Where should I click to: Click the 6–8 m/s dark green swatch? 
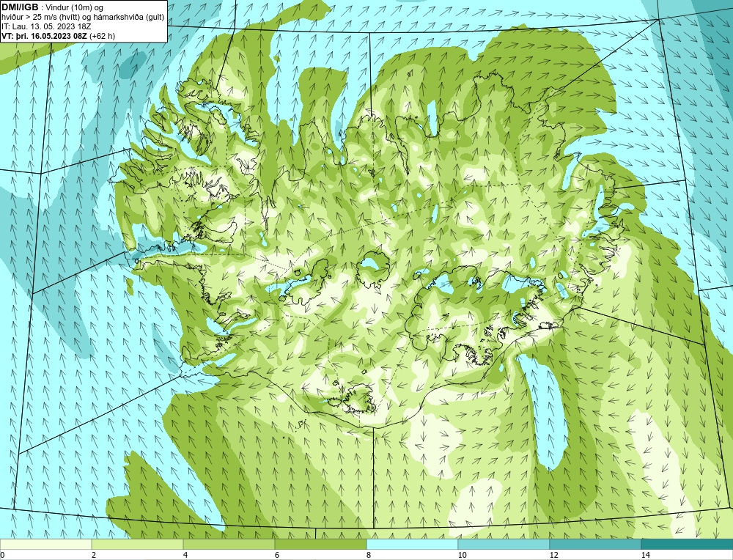point(321,544)
